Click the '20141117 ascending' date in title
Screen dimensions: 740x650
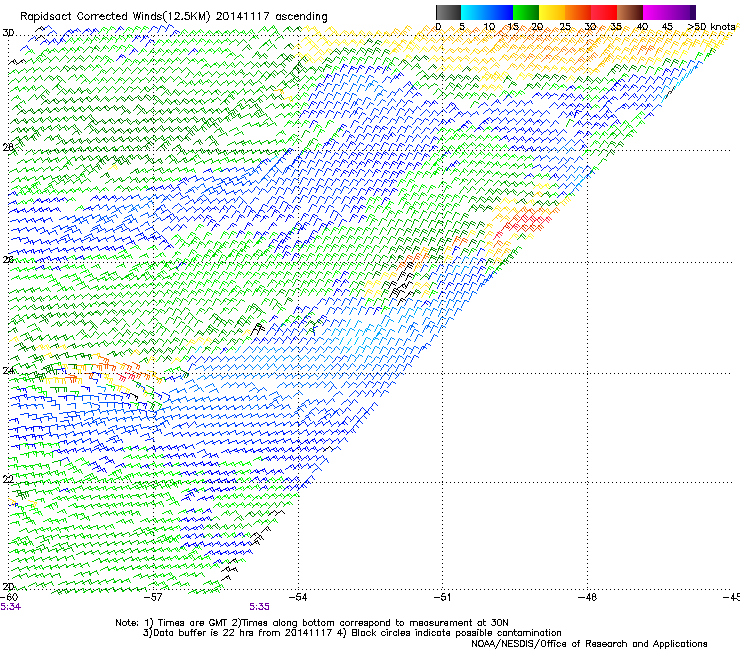pos(272,17)
